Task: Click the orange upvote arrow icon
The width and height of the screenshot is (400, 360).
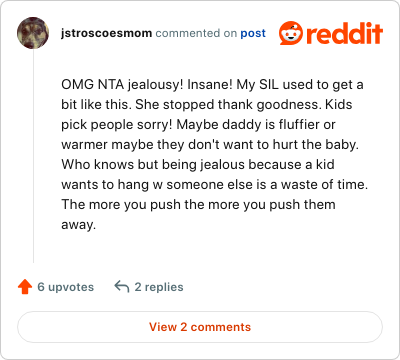Action: tap(25, 287)
